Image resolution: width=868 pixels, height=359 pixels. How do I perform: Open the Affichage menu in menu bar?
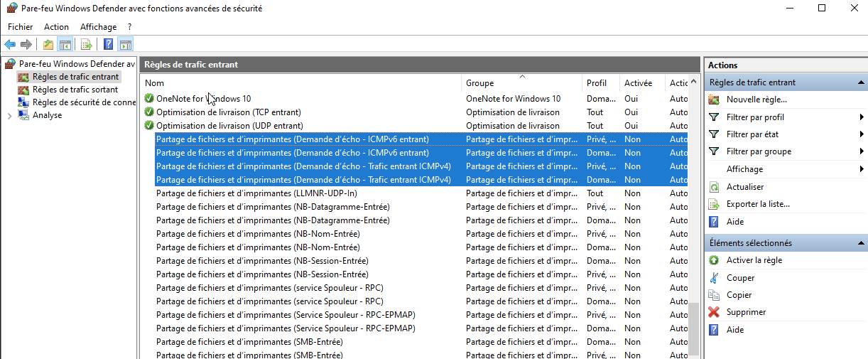98,27
